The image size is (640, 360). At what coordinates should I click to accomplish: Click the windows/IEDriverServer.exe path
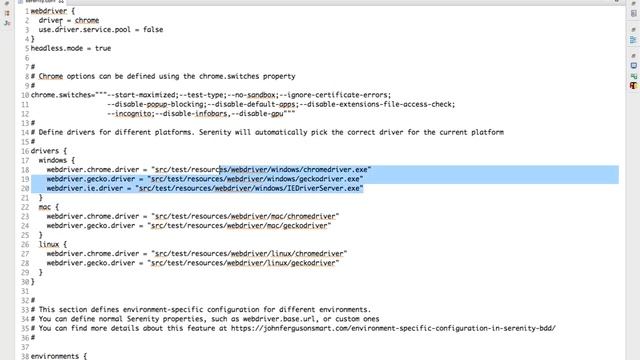(249, 189)
